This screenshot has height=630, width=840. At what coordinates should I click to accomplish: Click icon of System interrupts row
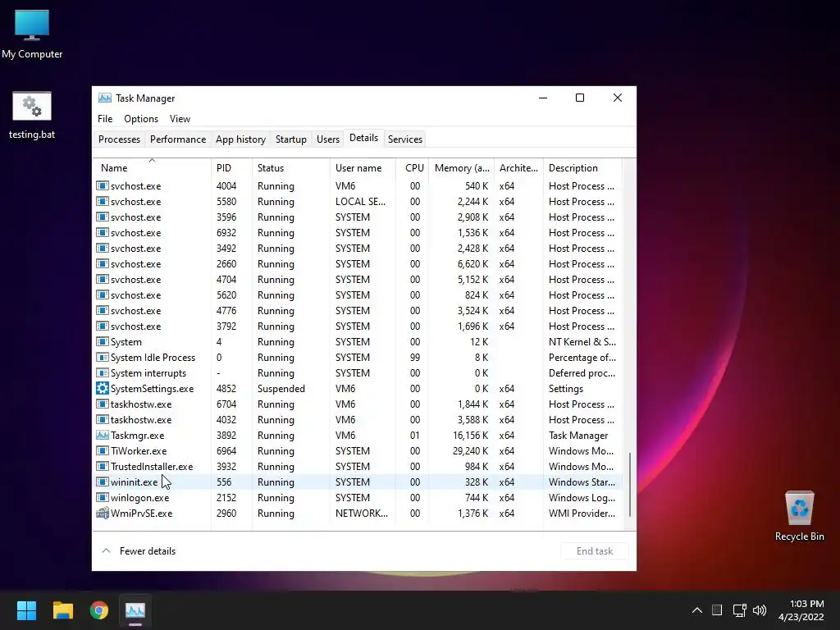click(103, 373)
